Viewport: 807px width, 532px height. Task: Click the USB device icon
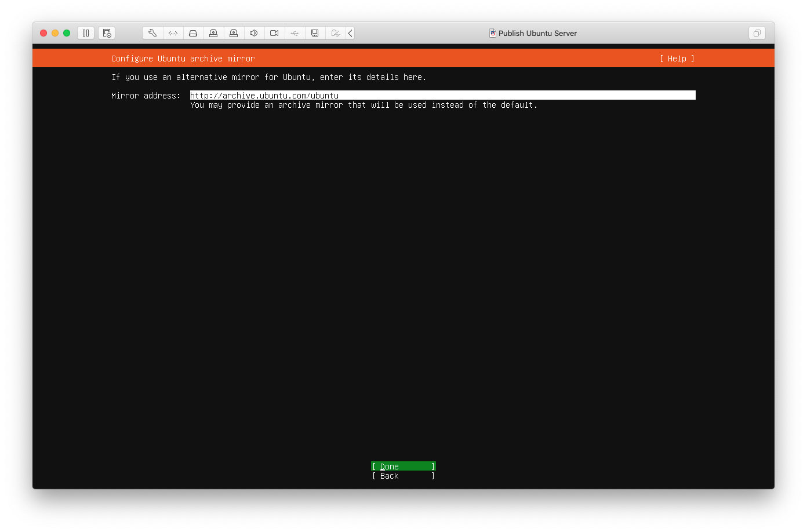coord(295,33)
